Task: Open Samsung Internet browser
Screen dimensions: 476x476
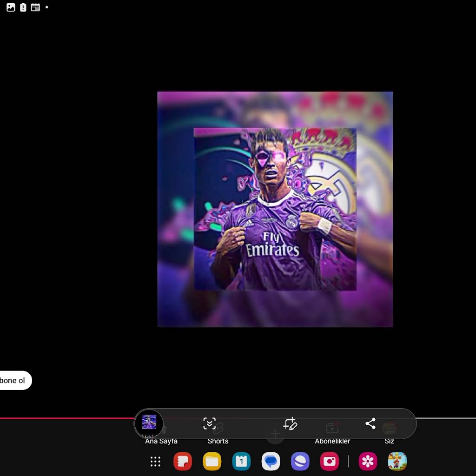Action: pyautogui.click(x=300, y=462)
